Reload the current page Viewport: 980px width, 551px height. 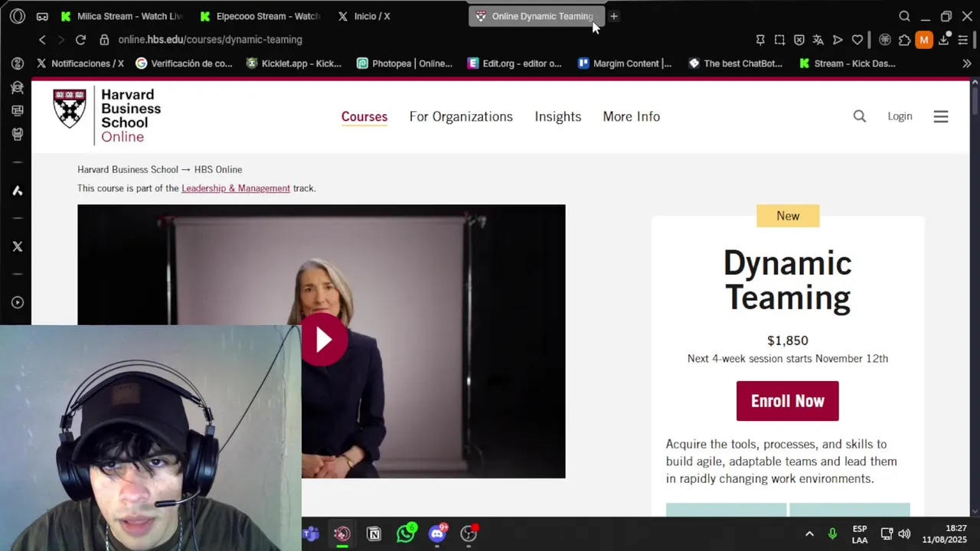(x=80, y=40)
